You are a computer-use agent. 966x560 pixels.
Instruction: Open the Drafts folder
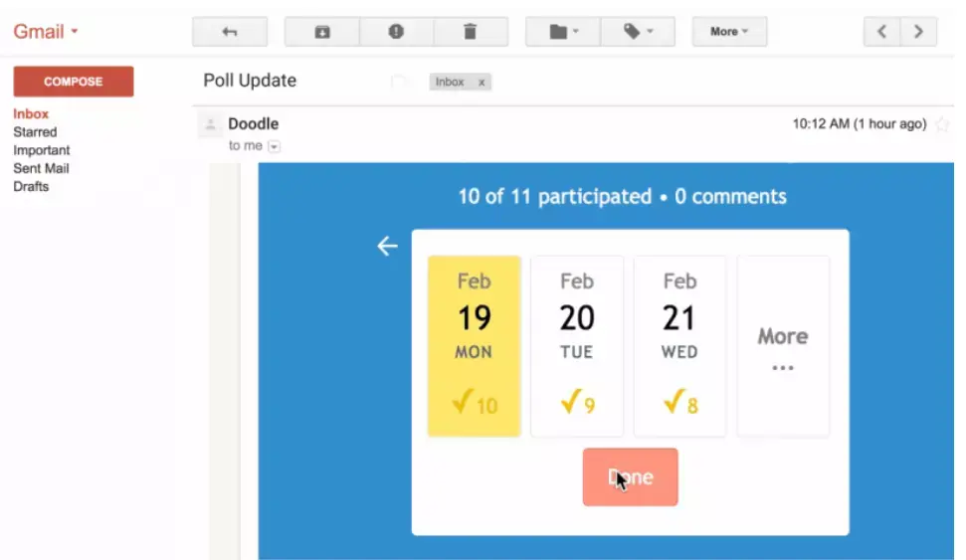31,186
